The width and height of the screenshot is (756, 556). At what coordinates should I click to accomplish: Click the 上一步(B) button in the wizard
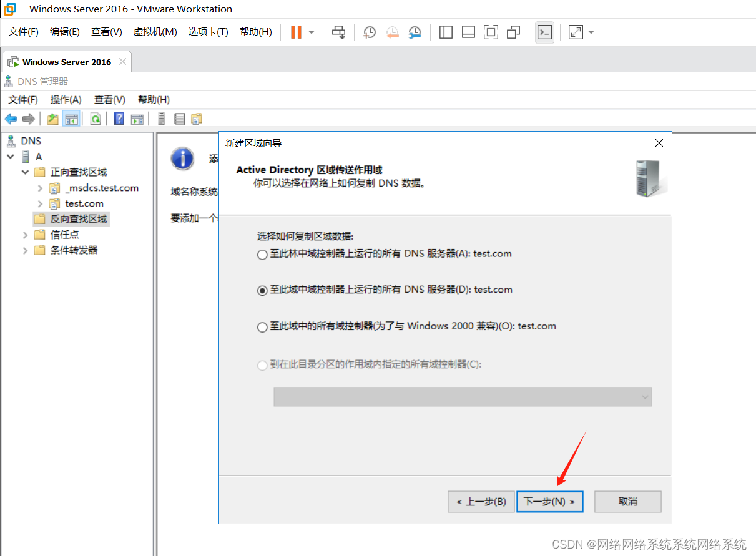[481, 501]
